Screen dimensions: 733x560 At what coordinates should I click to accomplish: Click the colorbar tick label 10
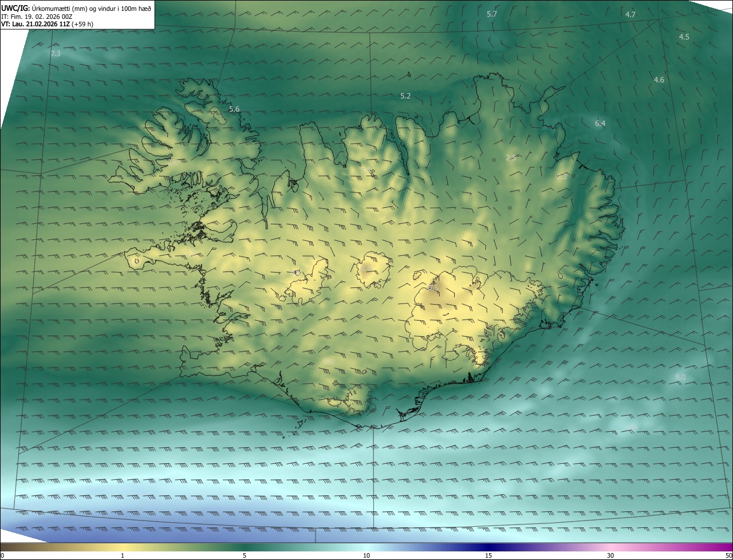366,555
